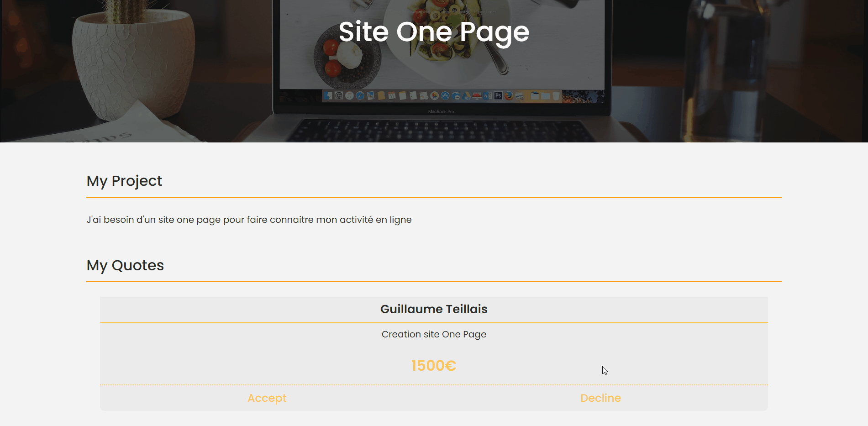Screen dimensions: 868x426
Task: Click the Guillaume Teillais freelancer name
Action: [434, 309]
